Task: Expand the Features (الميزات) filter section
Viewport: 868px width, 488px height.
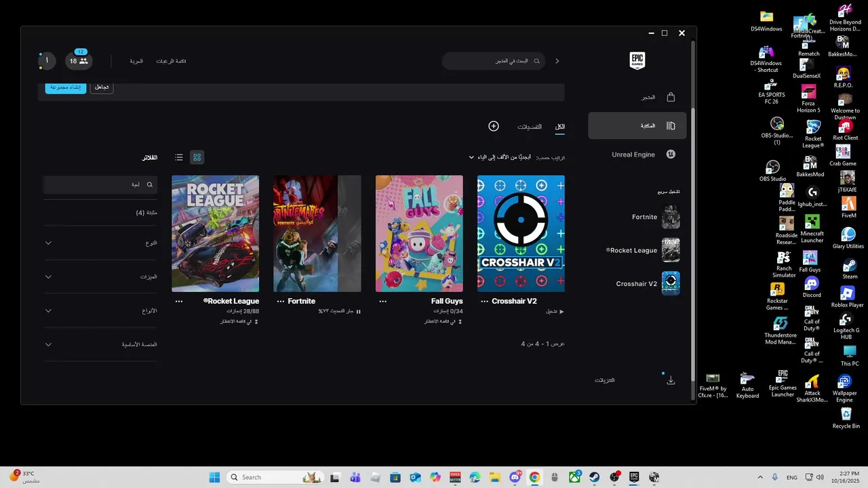Action: (x=100, y=277)
